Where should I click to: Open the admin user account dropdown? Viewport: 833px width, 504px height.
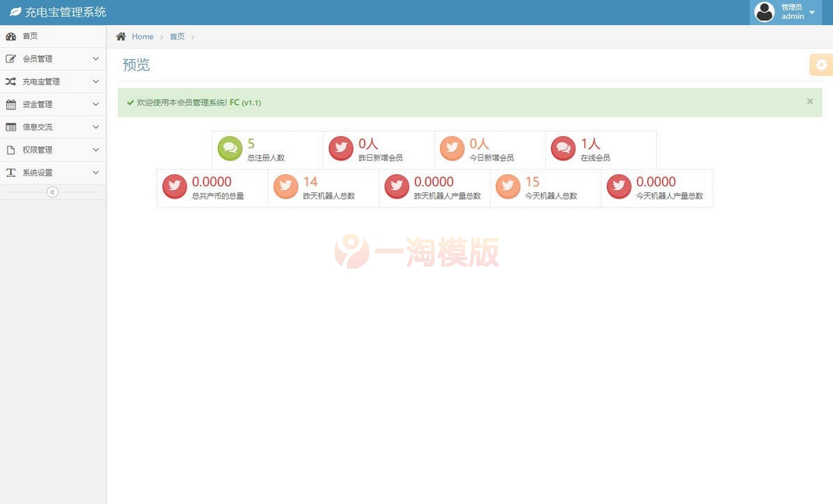tap(785, 12)
